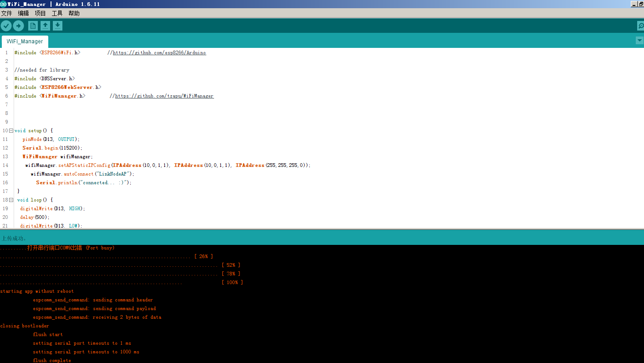Open the 工具 menu
This screenshot has height=363, width=644.
[x=57, y=13]
